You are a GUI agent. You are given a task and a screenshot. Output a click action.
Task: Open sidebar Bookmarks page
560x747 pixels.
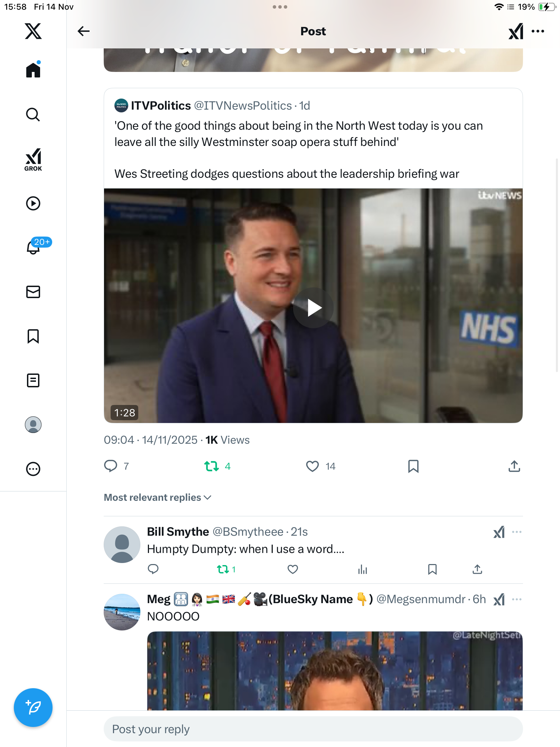coord(33,336)
